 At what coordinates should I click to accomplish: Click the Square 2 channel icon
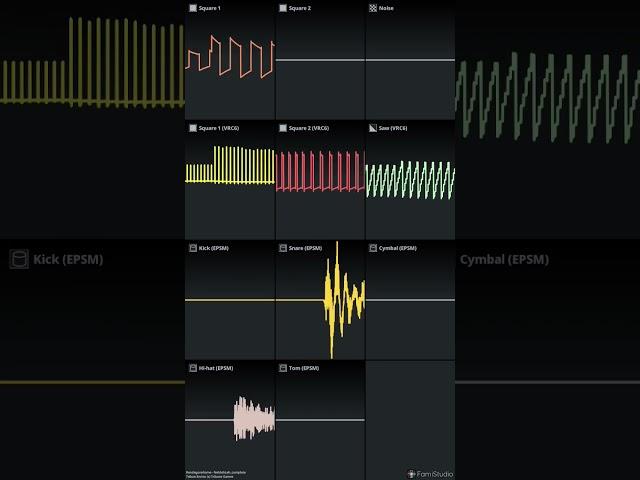[x=283, y=8]
